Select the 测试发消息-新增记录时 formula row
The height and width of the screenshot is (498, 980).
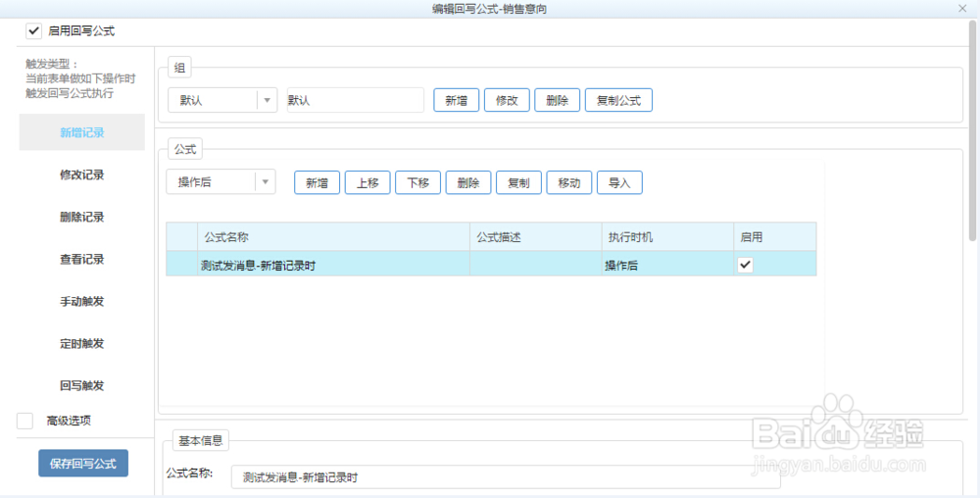point(491,265)
